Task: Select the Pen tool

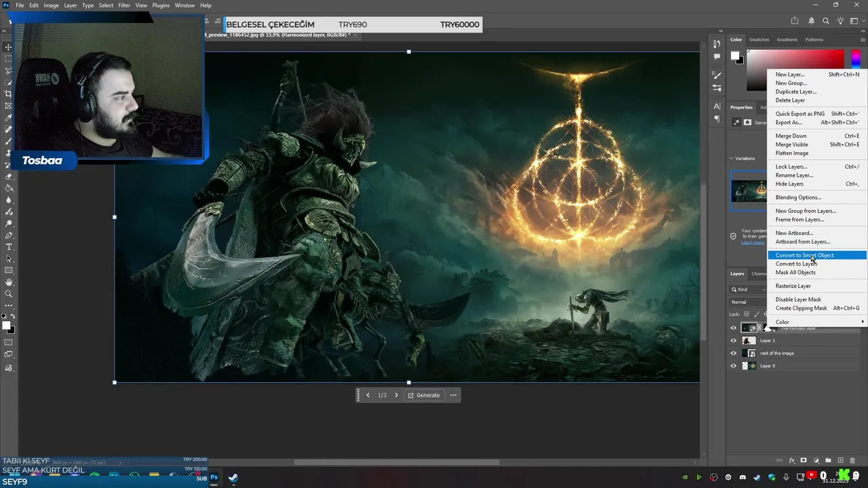Action: [x=9, y=235]
